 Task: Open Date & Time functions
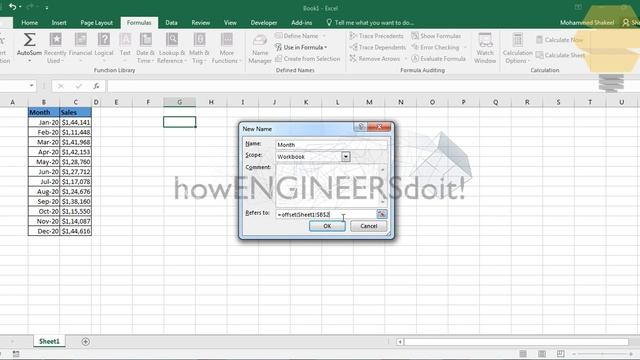point(145,48)
